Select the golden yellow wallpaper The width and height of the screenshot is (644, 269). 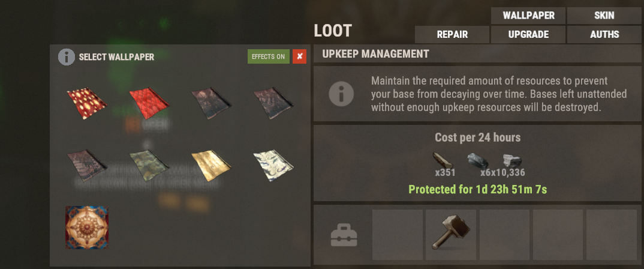[211, 165]
